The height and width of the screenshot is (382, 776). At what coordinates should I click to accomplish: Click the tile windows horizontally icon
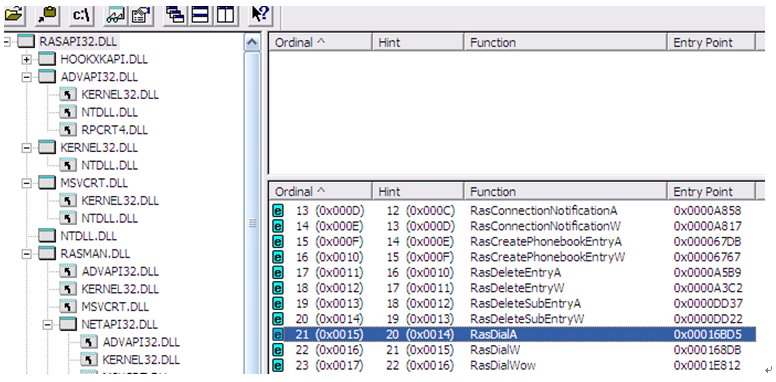coord(200,15)
